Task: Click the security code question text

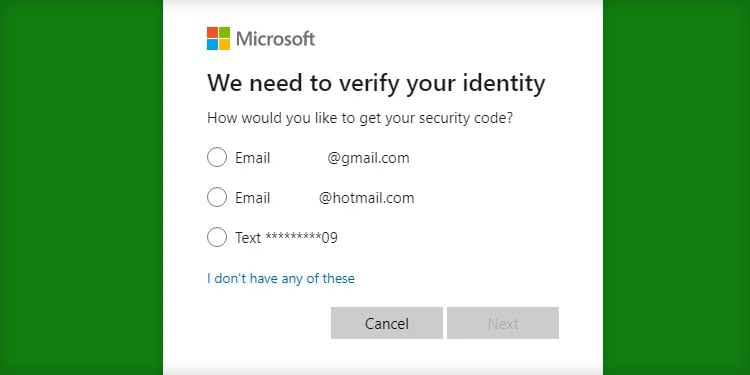Action: tap(360, 118)
